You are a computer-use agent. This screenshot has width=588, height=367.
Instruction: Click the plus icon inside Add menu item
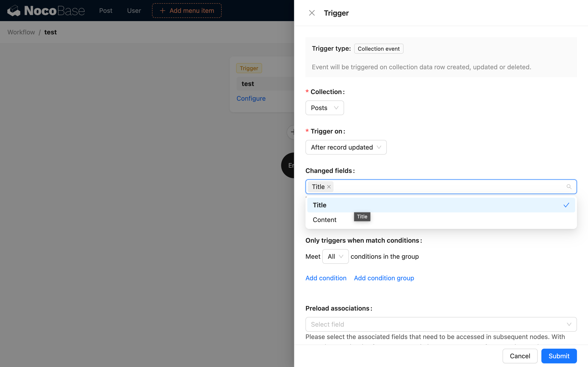162,11
